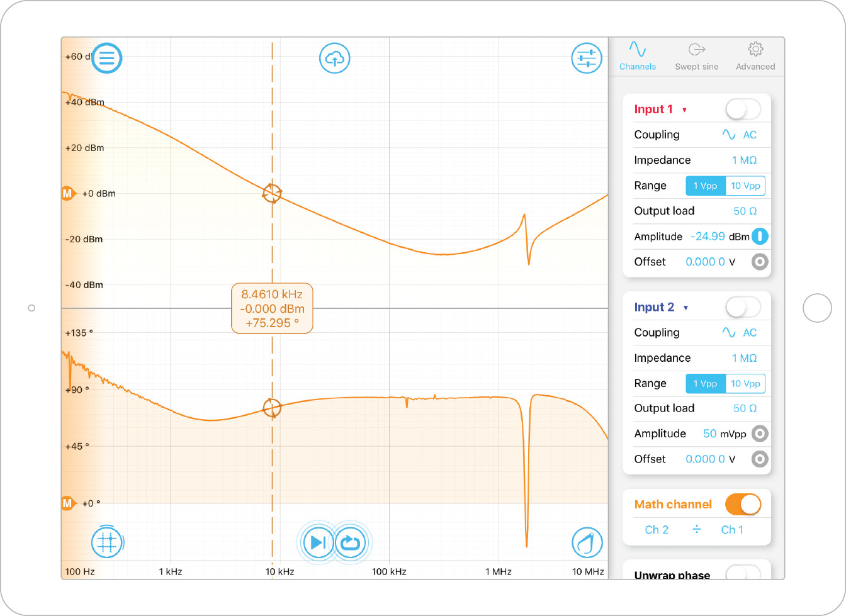Screen dimensions: 846x616
Task: Open the hamburger main menu
Action: tap(107, 58)
